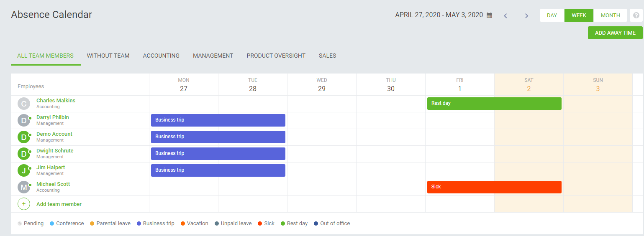Click Michael Scott's avatar icon

click(24, 187)
